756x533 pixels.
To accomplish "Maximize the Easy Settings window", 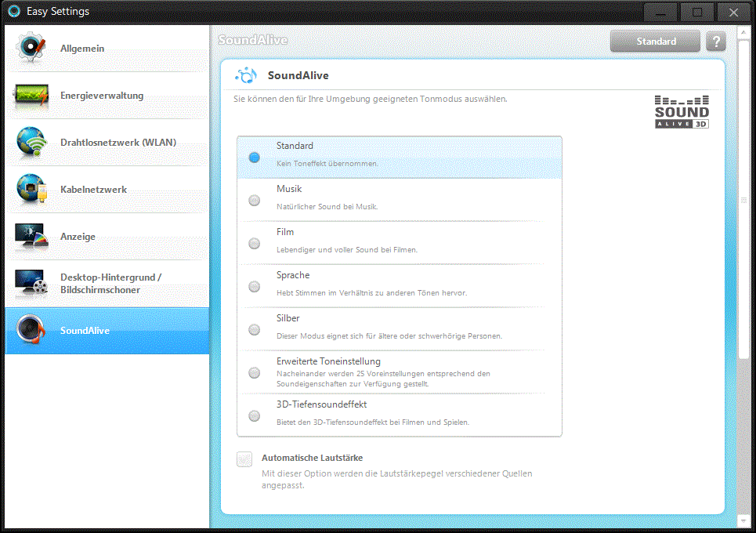I will click(x=696, y=12).
